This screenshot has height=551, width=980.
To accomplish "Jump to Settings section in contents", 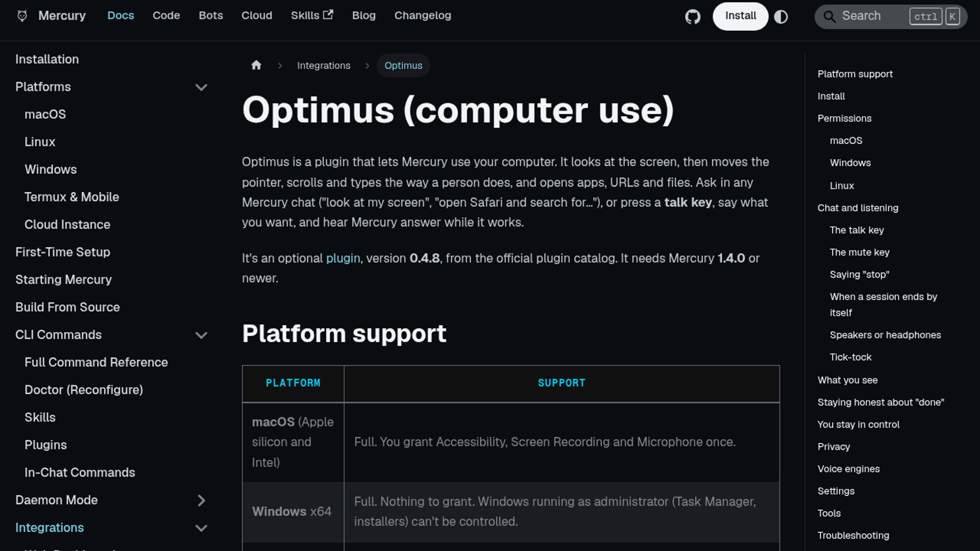I will pyautogui.click(x=836, y=491).
